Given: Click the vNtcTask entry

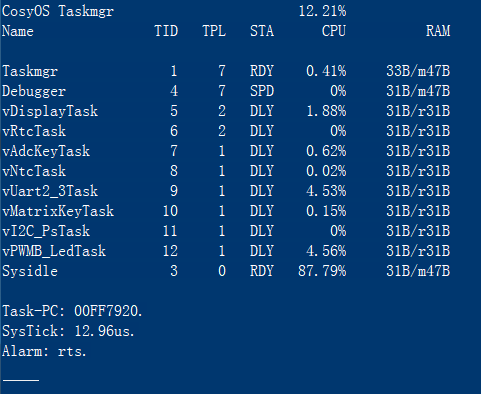Looking at the screenshot, I should point(34,171).
